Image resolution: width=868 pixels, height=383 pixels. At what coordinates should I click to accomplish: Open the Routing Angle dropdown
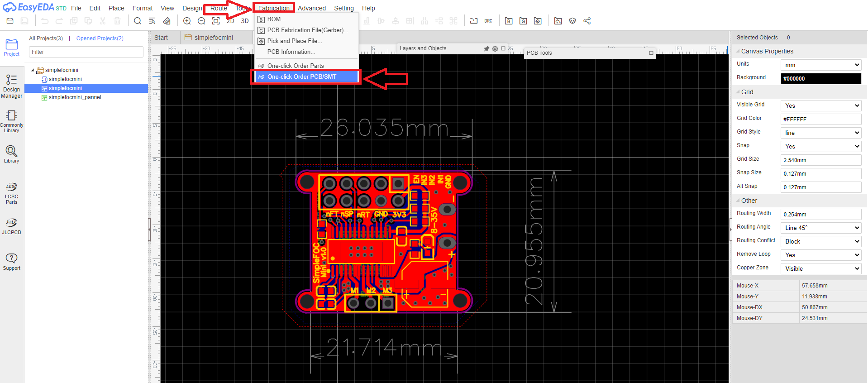(x=821, y=228)
